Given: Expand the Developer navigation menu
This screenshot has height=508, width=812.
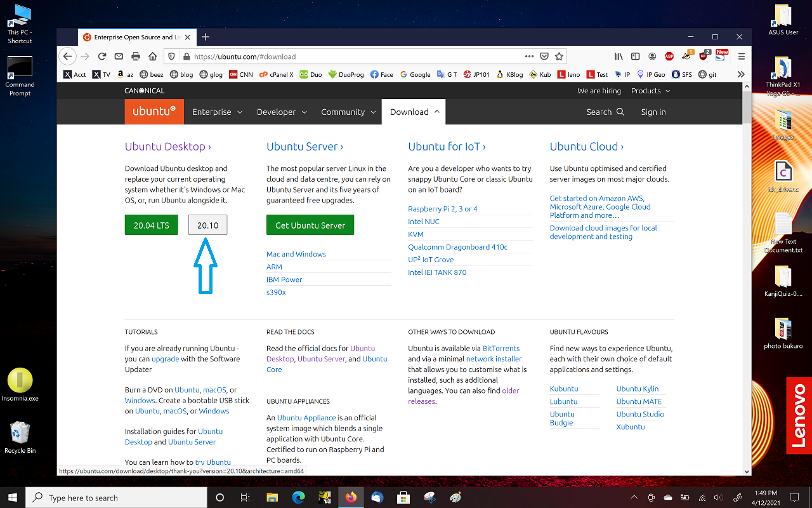Looking at the screenshot, I should click(282, 112).
